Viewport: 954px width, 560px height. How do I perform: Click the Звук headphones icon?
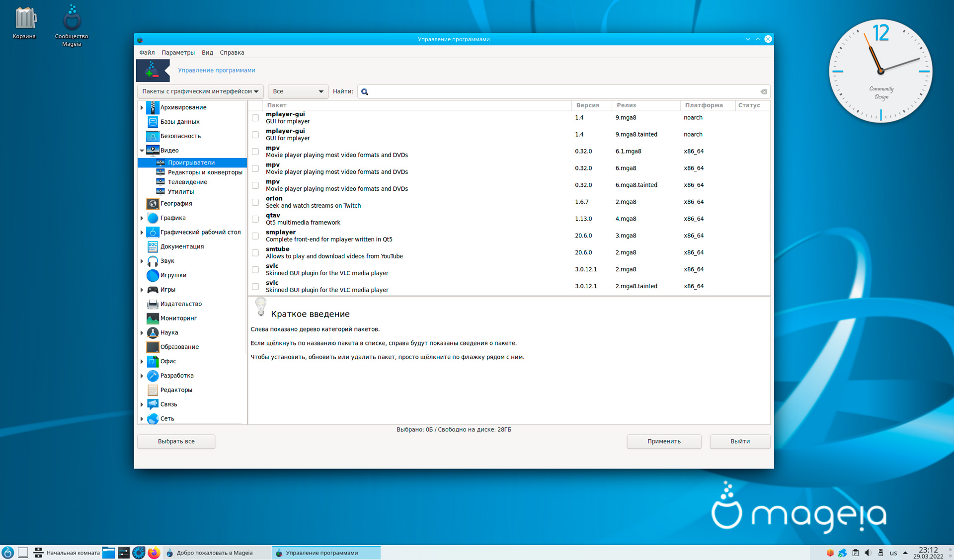pos(153,261)
